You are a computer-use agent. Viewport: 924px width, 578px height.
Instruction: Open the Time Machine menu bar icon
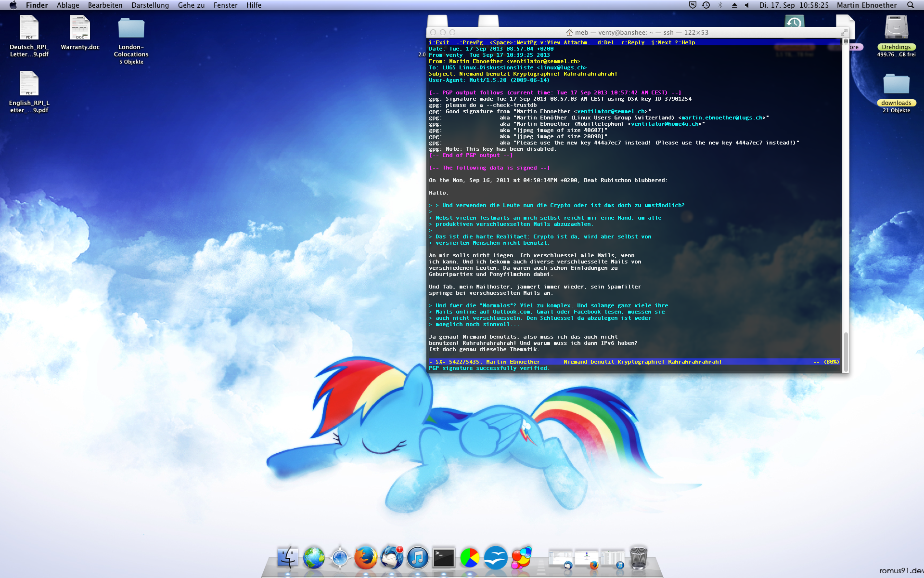tap(706, 5)
